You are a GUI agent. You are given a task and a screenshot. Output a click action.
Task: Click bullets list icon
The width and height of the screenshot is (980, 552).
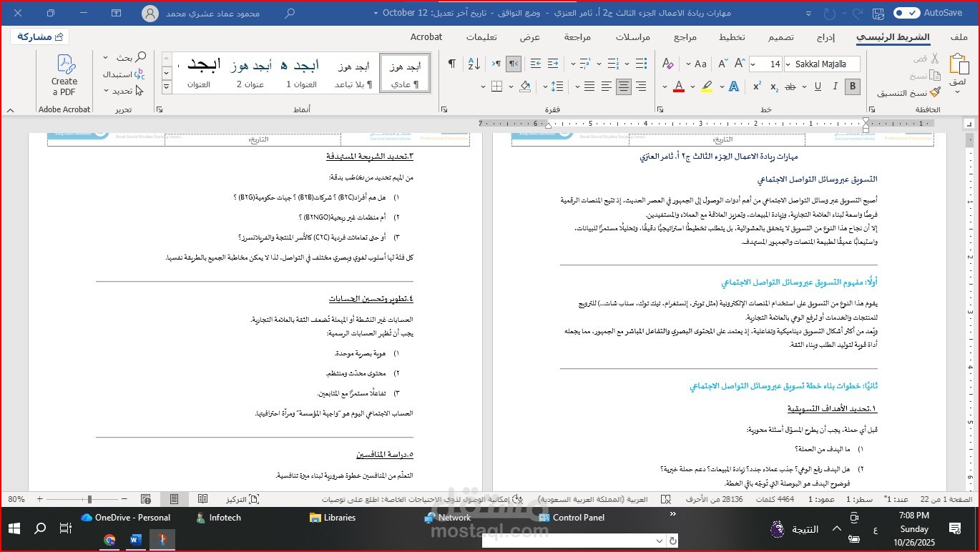pos(640,64)
